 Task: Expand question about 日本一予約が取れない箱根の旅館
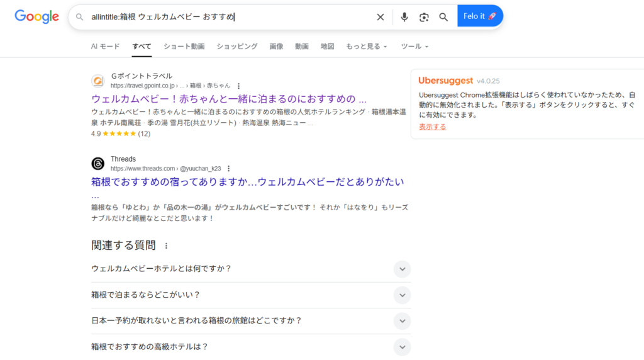[x=402, y=320]
